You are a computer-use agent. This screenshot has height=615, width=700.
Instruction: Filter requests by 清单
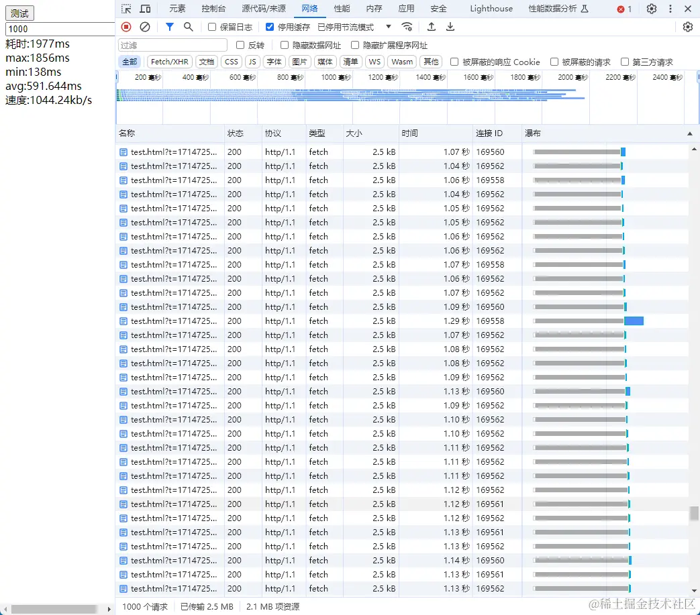pyautogui.click(x=350, y=62)
